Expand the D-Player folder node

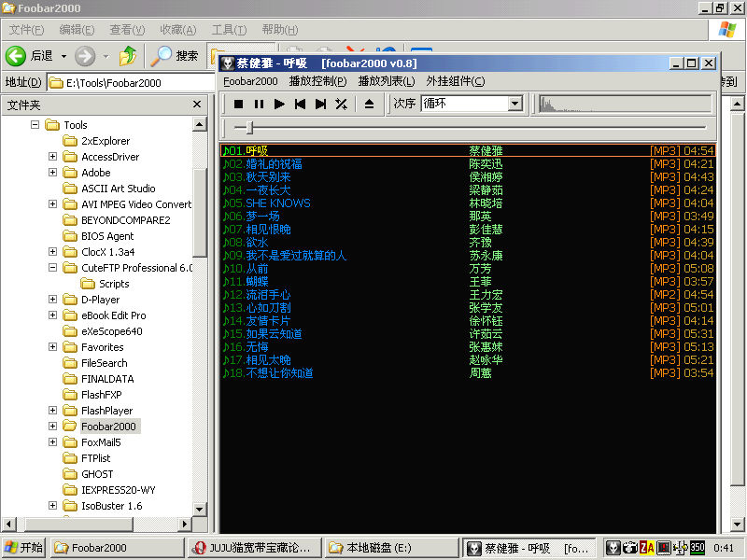click(52, 300)
